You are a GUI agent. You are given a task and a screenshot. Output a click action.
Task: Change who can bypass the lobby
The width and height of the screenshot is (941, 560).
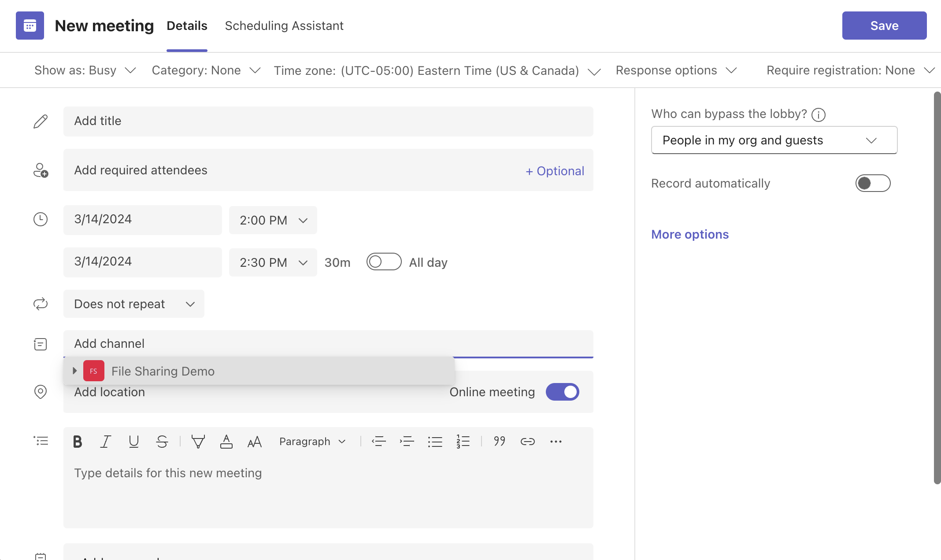pos(774,140)
